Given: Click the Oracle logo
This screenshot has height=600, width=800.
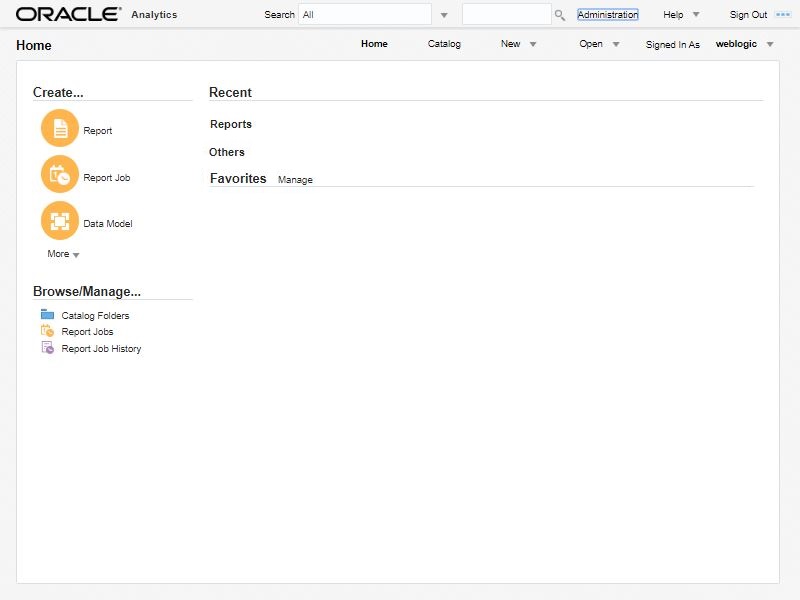Looking at the screenshot, I should pos(68,14).
